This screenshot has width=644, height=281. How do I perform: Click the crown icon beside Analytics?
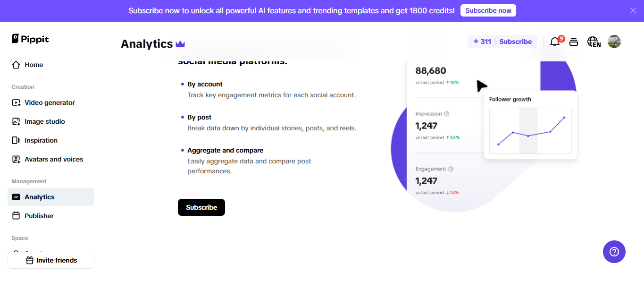pyautogui.click(x=180, y=44)
